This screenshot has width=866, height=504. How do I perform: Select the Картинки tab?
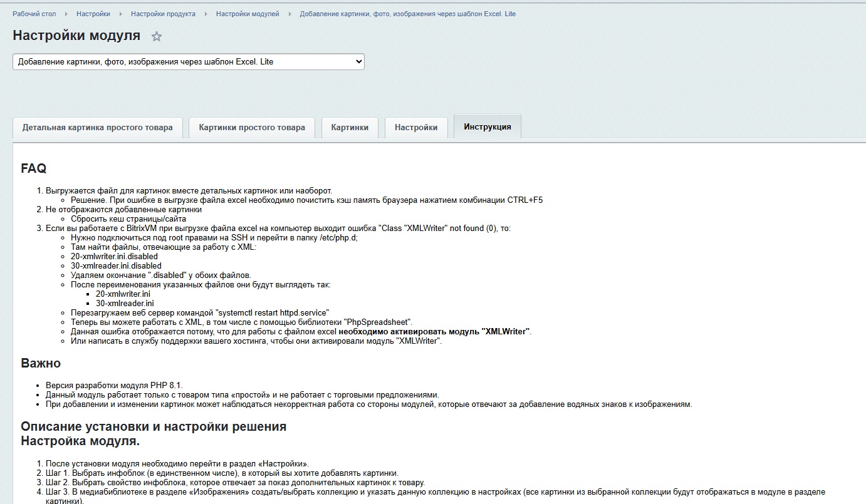350,127
